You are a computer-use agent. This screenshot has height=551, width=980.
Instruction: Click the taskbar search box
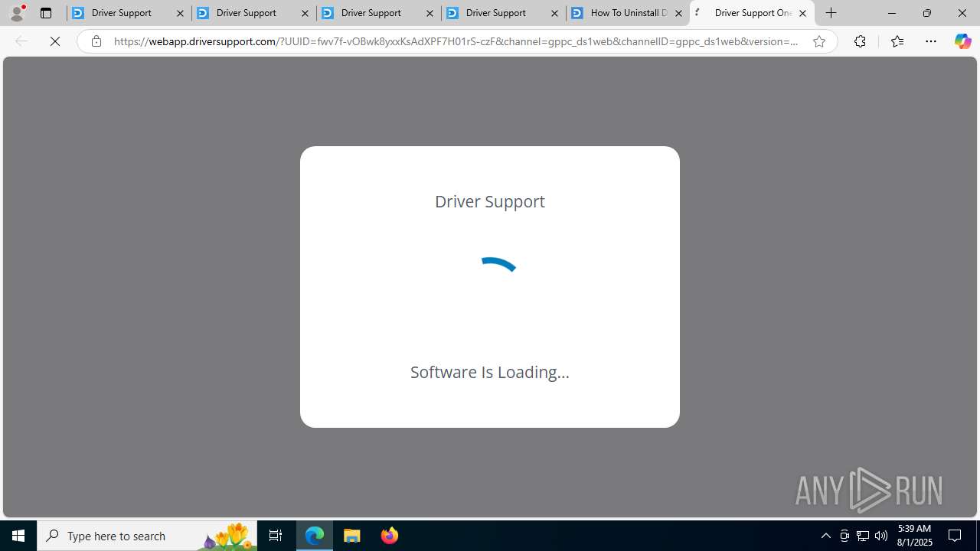pos(147,536)
